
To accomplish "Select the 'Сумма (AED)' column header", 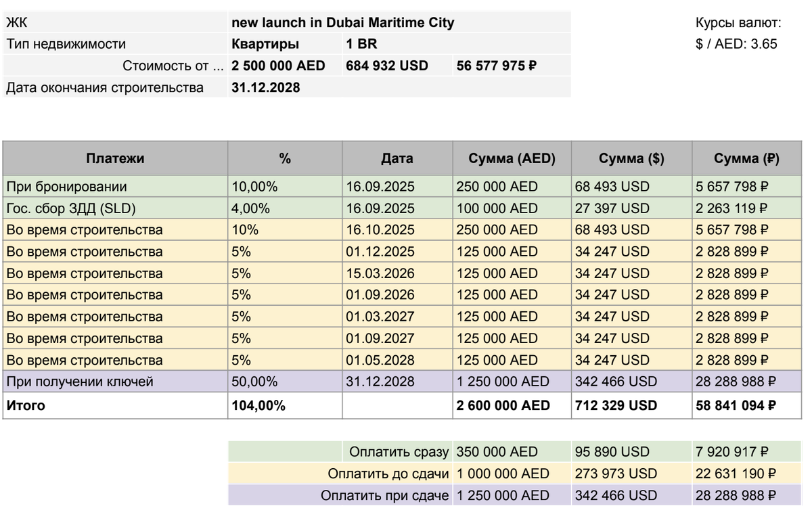I will (512, 158).
